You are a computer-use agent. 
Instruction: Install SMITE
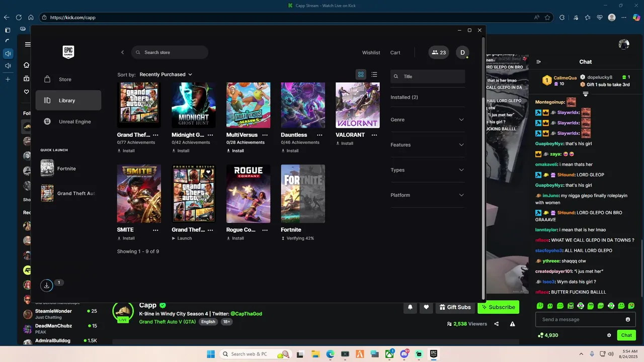pos(126,238)
